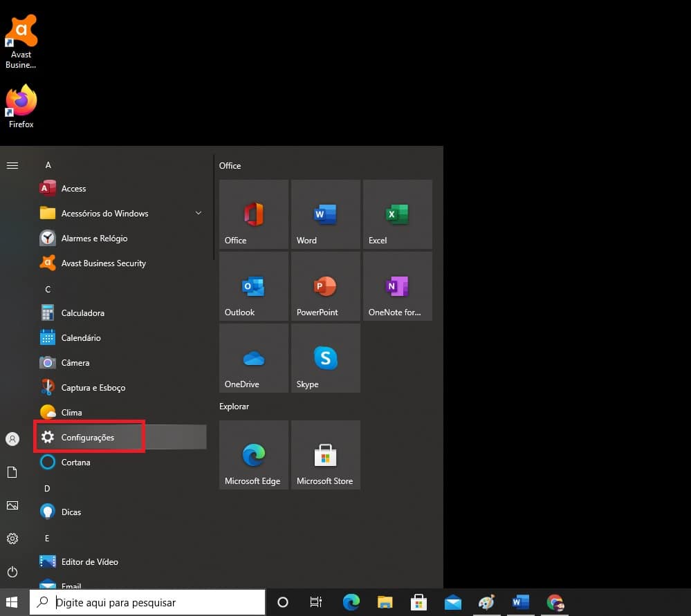Click the Cortana circle on the taskbar
The height and width of the screenshot is (616, 691).
tap(283, 602)
